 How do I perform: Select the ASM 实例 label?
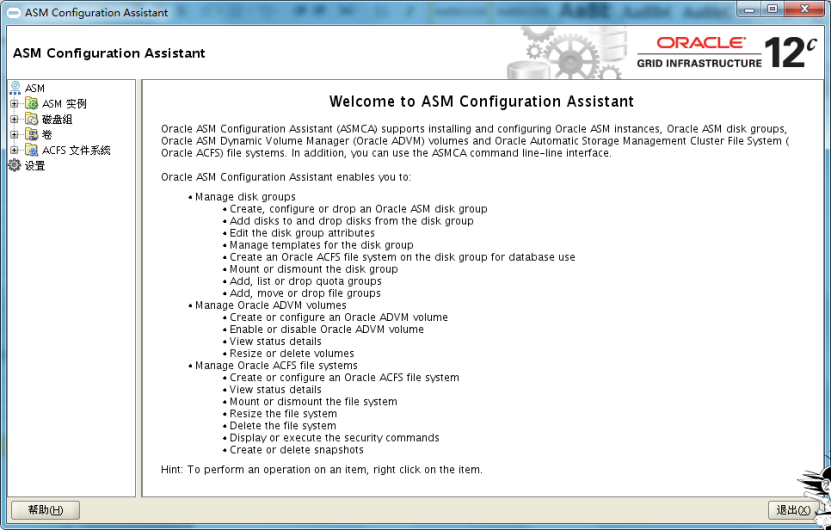(x=64, y=104)
